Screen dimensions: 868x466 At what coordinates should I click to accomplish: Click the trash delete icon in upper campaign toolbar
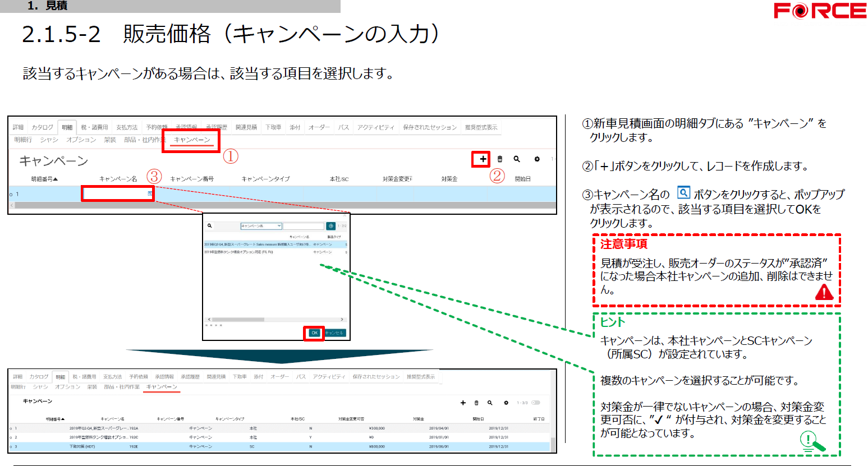pos(500,159)
